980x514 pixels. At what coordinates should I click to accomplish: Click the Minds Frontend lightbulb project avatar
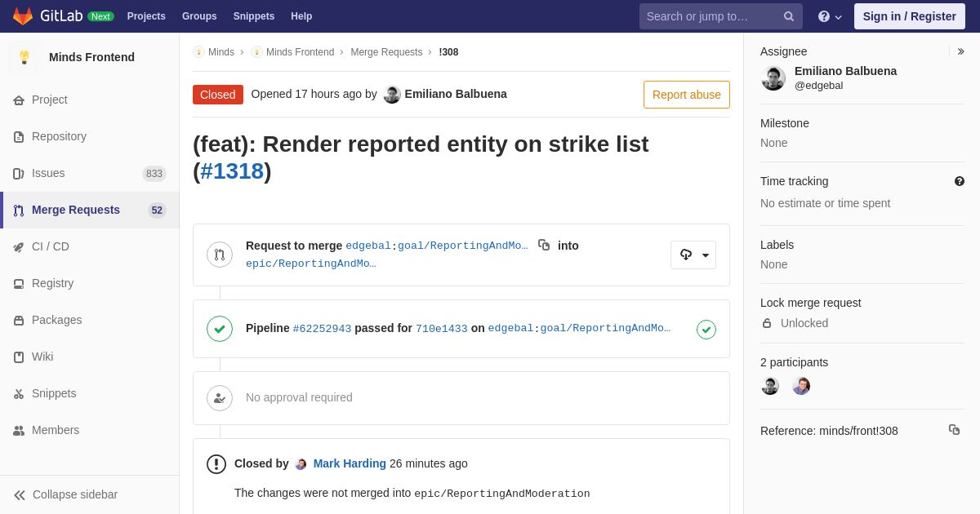[24, 57]
